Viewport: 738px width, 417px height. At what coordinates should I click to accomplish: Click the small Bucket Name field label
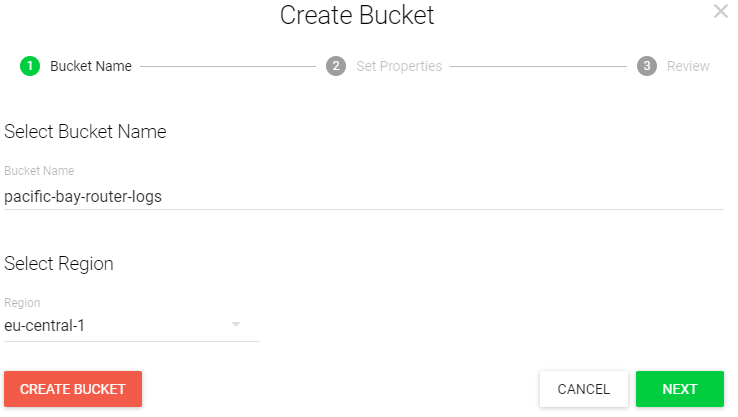(39, 171)
